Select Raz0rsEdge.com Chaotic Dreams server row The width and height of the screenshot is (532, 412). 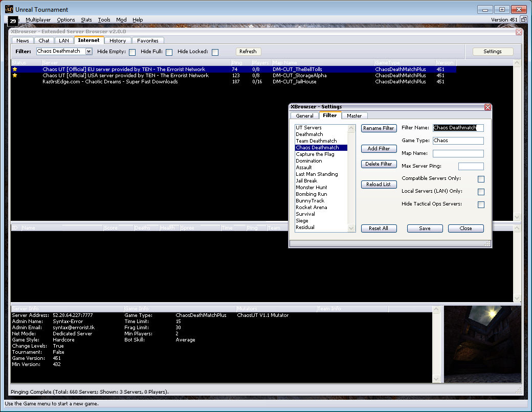click(x=233, y=82)
